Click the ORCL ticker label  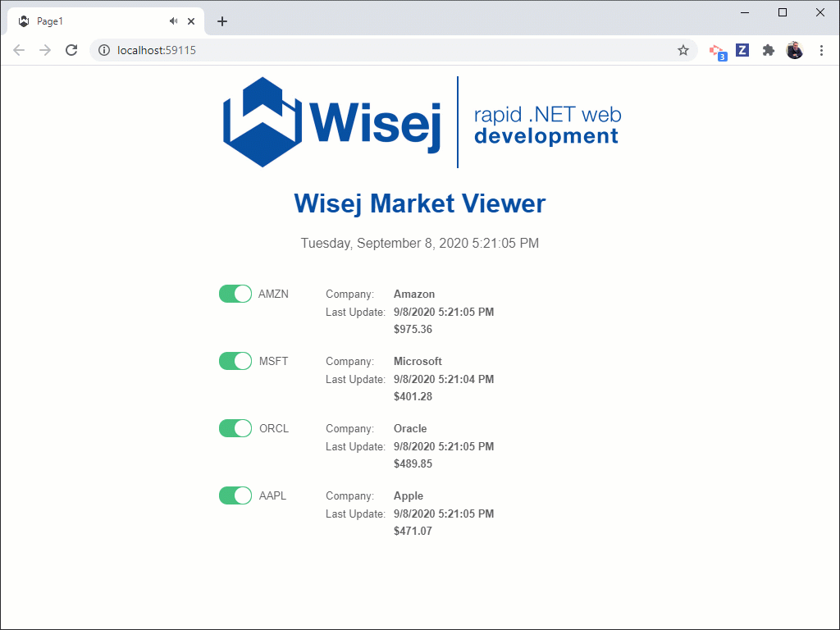tap(274, 428)
